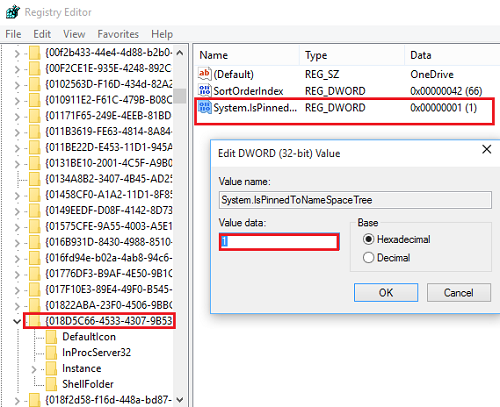Select the SortOrderIndex DWORD value icon
The height and width of the screenshot is (407, 500).
click(x=204, y=90)
